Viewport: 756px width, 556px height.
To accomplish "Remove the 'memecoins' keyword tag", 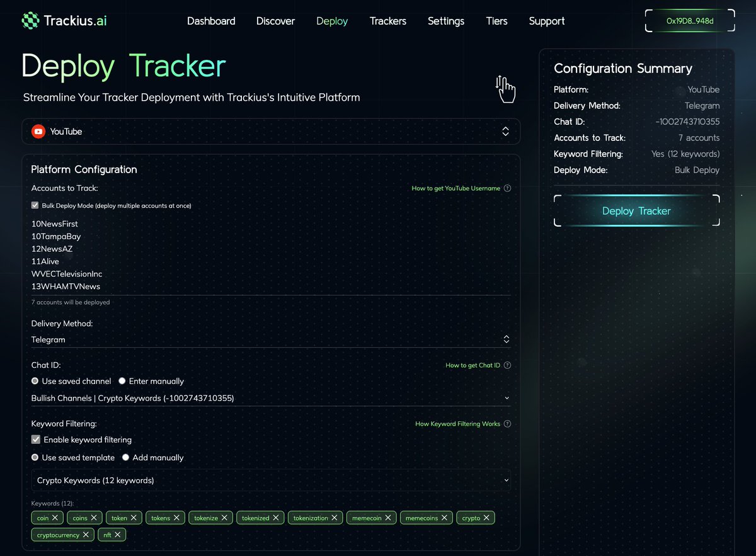I will 444,518.
